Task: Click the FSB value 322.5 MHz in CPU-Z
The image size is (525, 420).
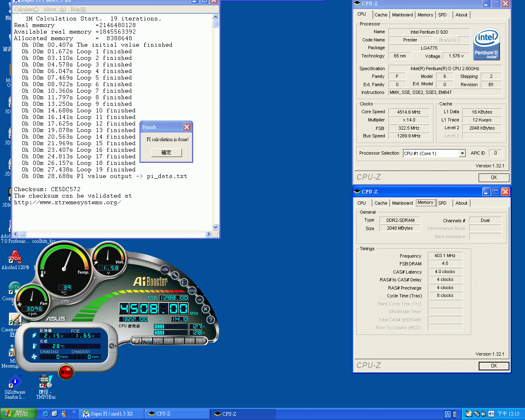Action: pos(409,128)
